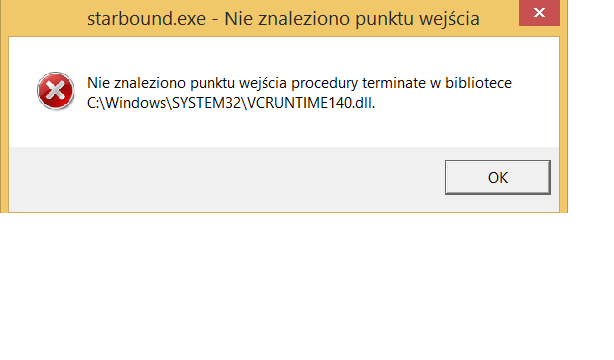Click the Windows folder in the path
The image size is (614, 360).
[136, 103]
